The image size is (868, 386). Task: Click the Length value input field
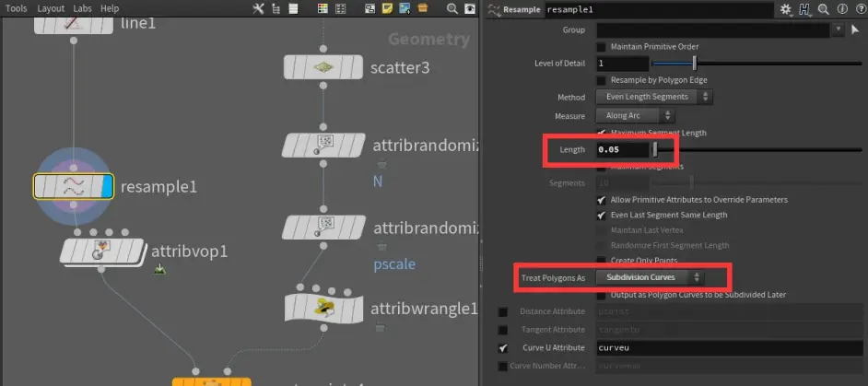click(621, 149)
